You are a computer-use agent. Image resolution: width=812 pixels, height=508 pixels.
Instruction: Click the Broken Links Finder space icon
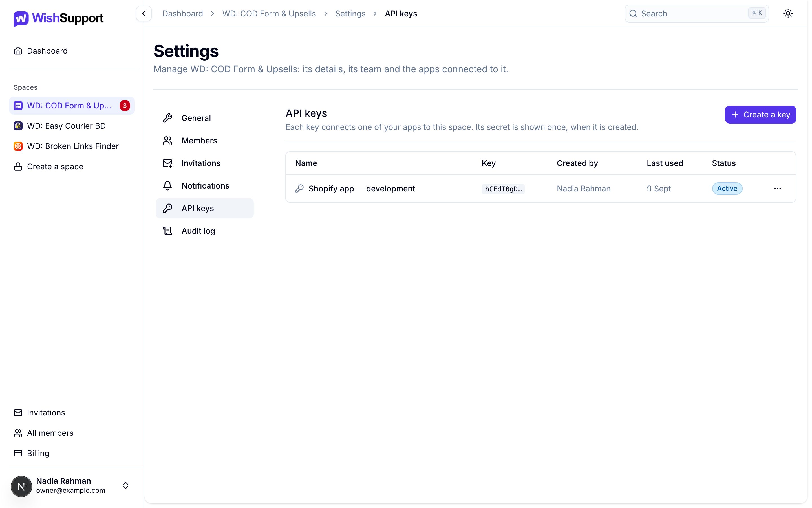point(18,146)
